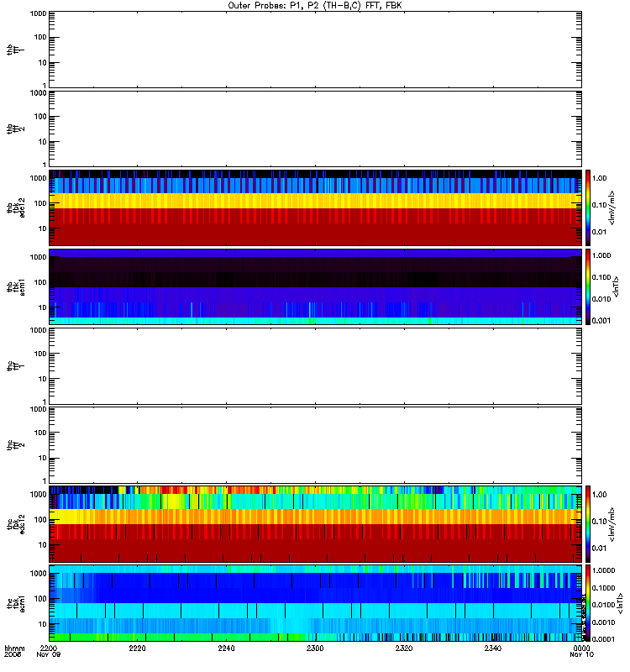
Task: Click the '0.0010' tick on thc scm1 color bar
Action: click(x=603, y=622)
